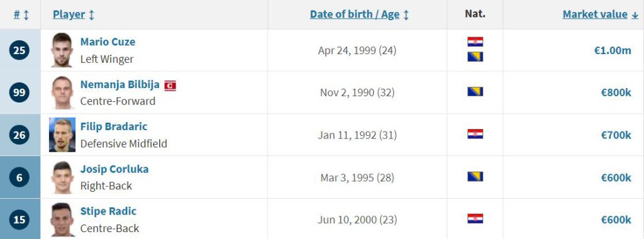Click Filip Bradaric's portrait photo

coord(62,135)
